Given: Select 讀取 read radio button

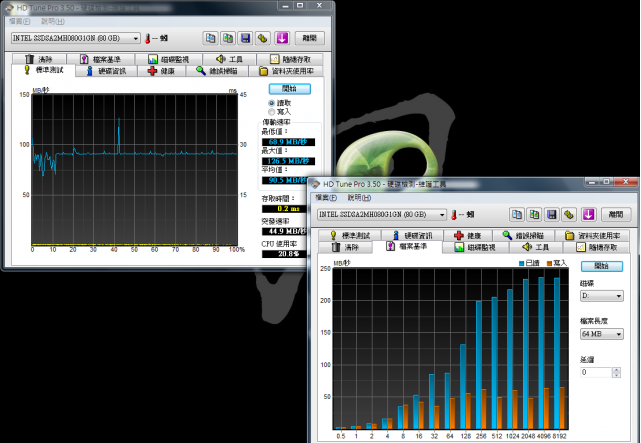Looking at the screenshot, I should (271, 103).
